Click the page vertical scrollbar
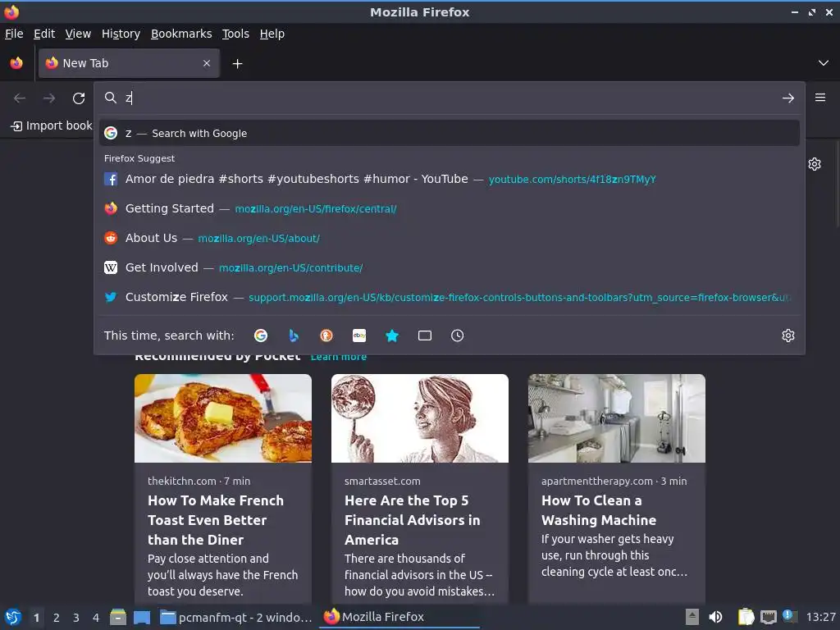Viewport: 840px width, 630px height. click(x=837, y=182)
